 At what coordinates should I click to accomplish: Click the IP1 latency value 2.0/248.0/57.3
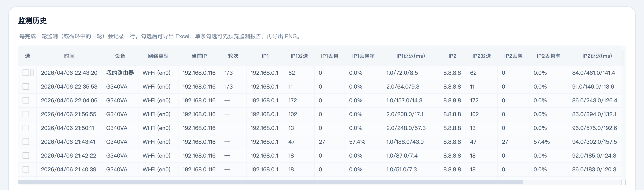pyautogui.click(x=406, y=128)
